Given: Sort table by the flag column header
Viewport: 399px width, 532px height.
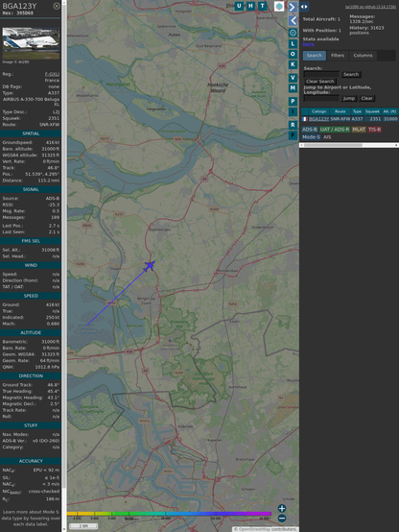Looking at the screenshot, I should (x=305, y=111).
